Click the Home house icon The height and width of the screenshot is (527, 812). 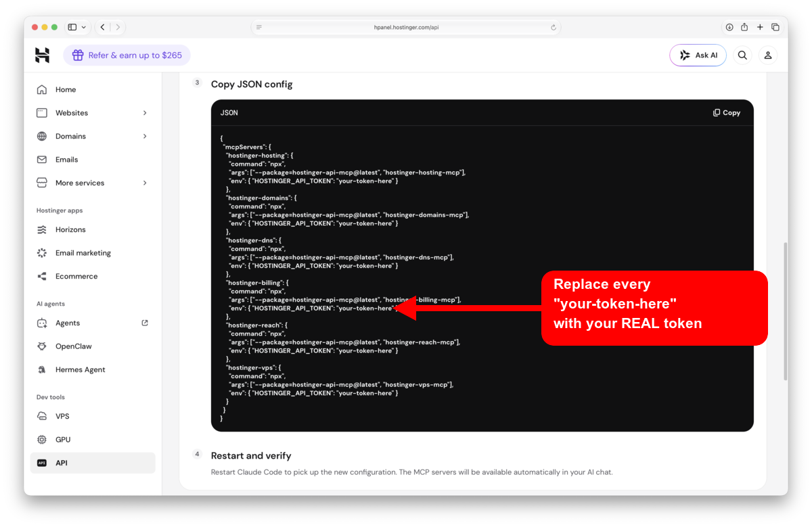(x=42, y=89)
